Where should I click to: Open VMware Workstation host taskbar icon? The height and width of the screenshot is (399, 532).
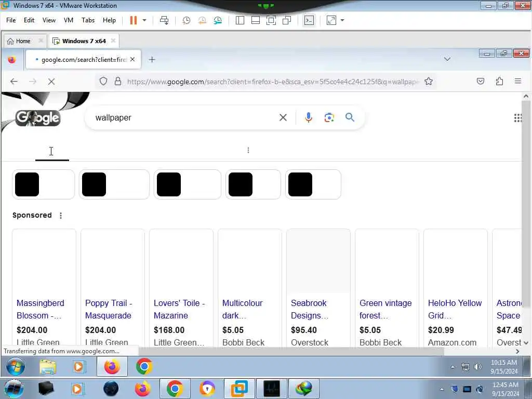coord(239,389)
